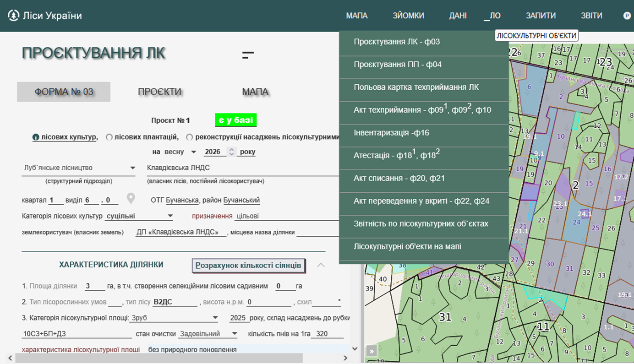Open стан очистки dropdown Задовільний

(x=208, y=334)
